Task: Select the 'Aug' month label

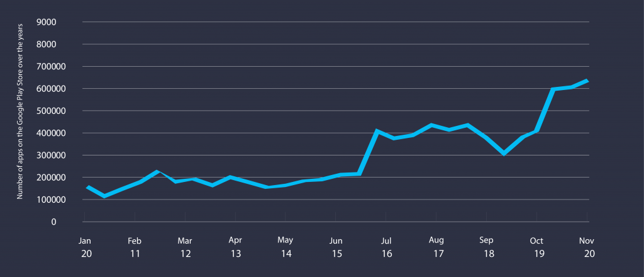Action: (x=436, y=240)
